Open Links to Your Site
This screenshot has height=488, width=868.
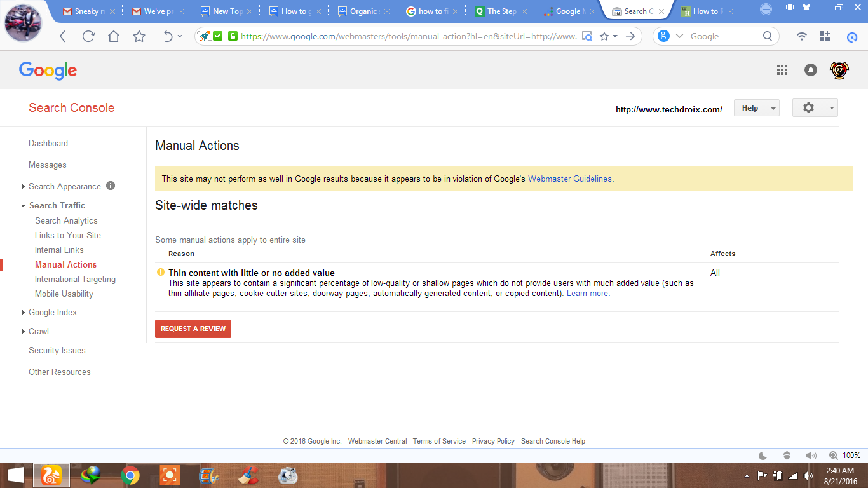pyautogui.click(x=68, y=235)
